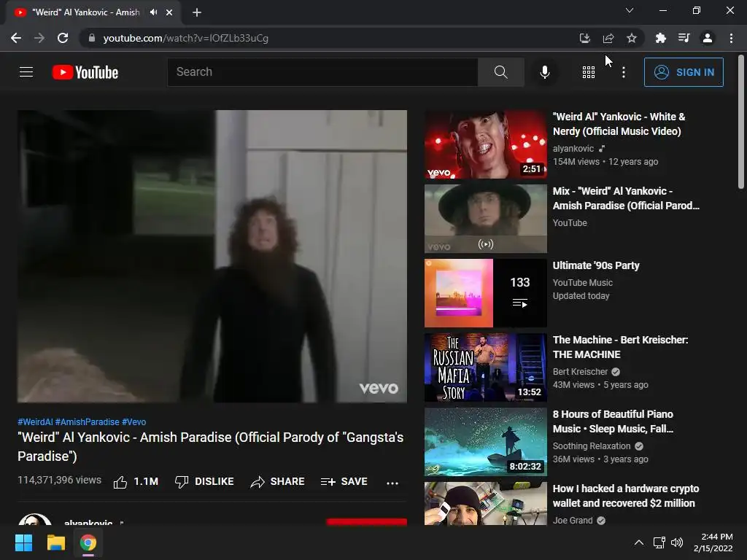SAVE the video to a playlist
The height and width of the screenshot is (560, 747).
344,482
